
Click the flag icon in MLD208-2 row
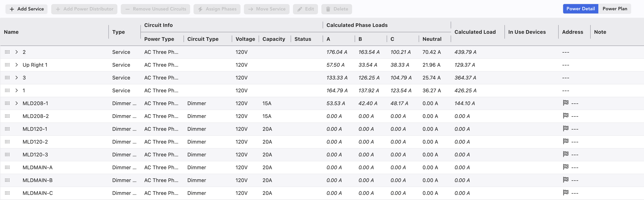[x=565, y=116]
